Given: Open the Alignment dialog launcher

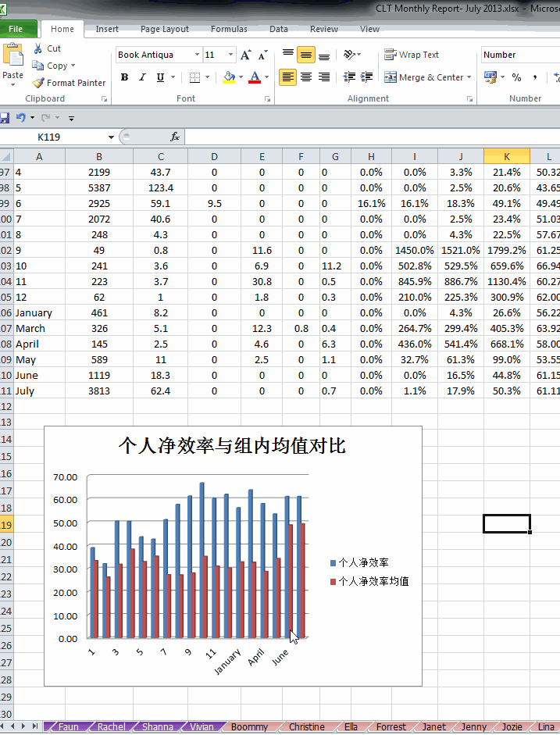Looking at the screenshot, I should [469, 99].
